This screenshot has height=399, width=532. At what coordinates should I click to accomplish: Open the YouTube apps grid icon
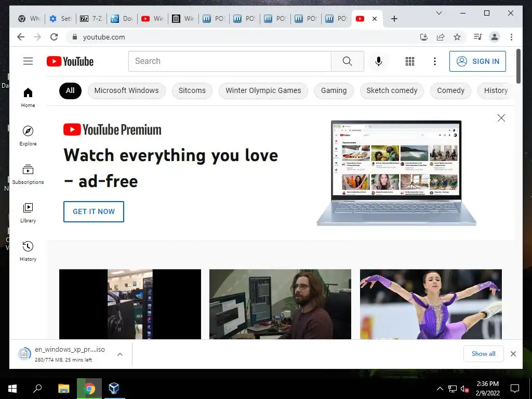pos(410,61)
